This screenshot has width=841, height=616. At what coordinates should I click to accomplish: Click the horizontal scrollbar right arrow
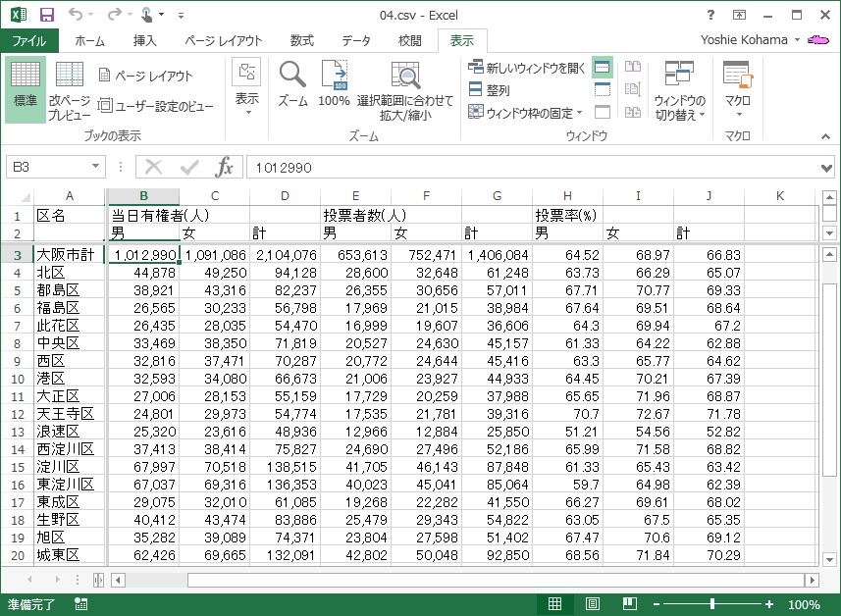pos(812,580)
